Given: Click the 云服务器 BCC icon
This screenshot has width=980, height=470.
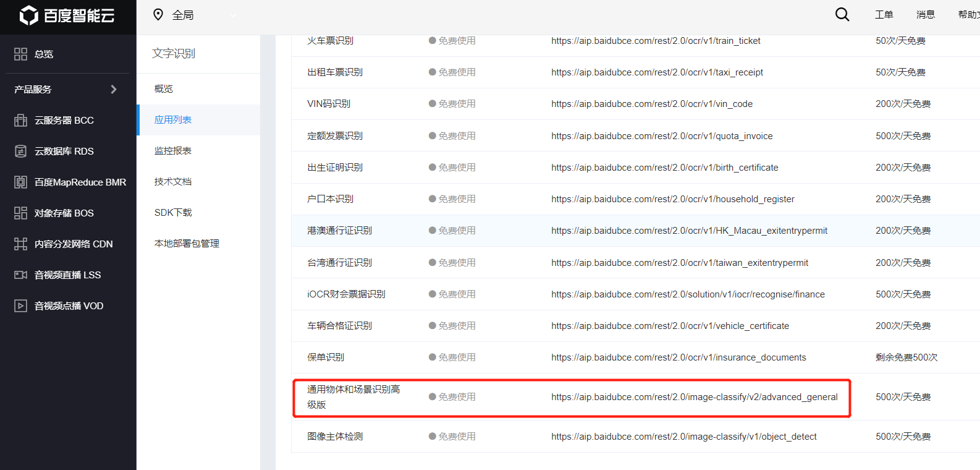Looking at the screenshot, I should (x=20, y=120).
